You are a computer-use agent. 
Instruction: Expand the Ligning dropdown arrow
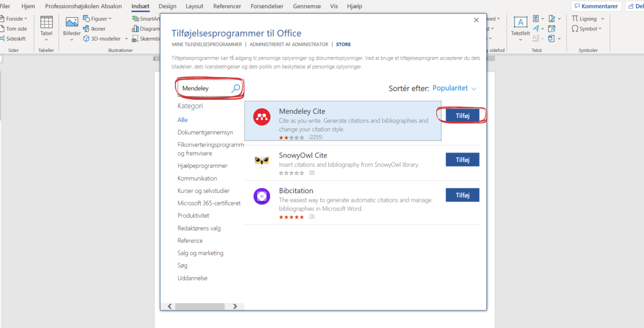point(602,19)
